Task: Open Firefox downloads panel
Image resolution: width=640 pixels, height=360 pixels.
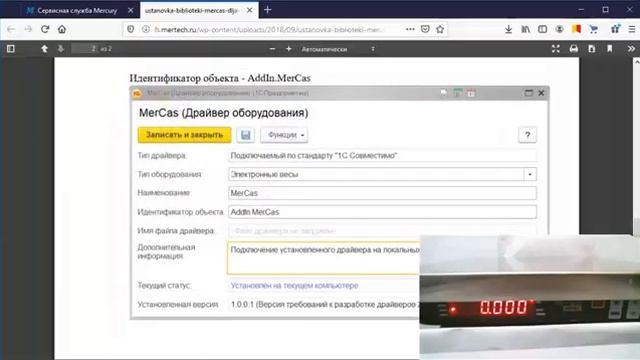Action: (x=509, y=29)
